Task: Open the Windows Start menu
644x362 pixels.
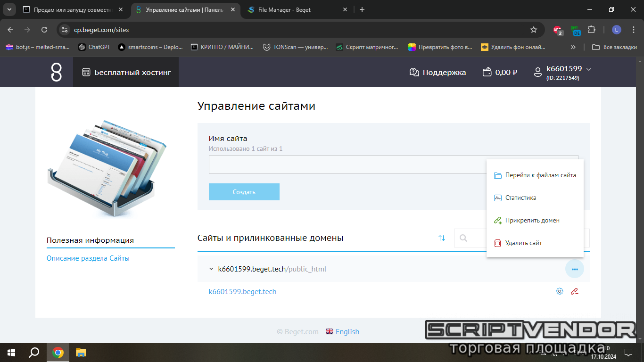Action: (x=11, y=352)
